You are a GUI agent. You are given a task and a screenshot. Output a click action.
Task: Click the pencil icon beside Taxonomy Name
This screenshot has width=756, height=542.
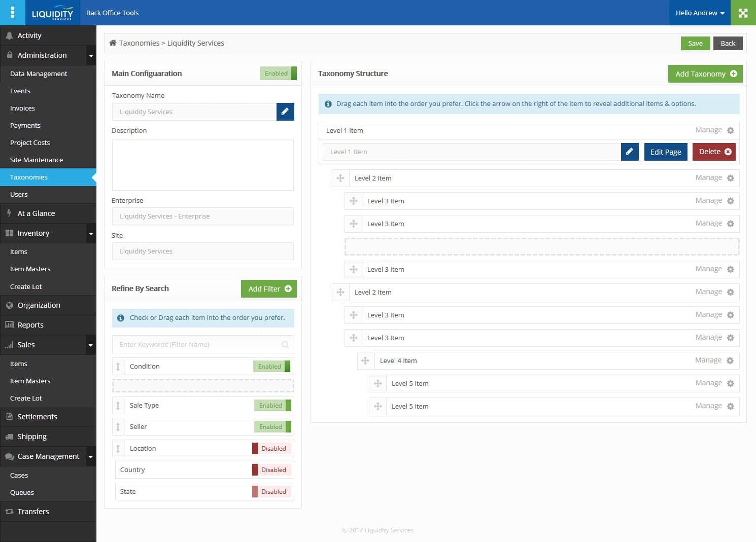point(285,112)
